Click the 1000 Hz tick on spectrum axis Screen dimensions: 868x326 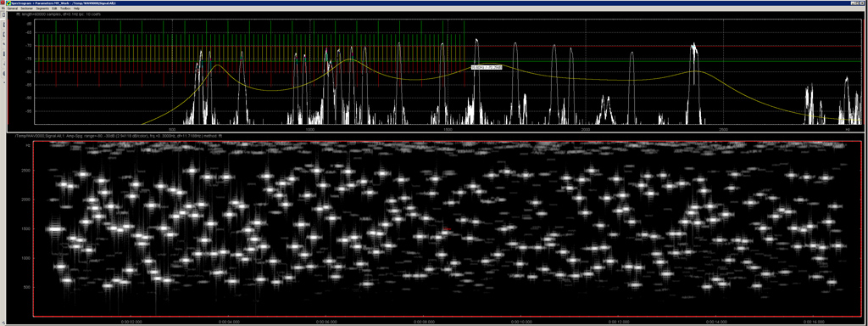309,128
